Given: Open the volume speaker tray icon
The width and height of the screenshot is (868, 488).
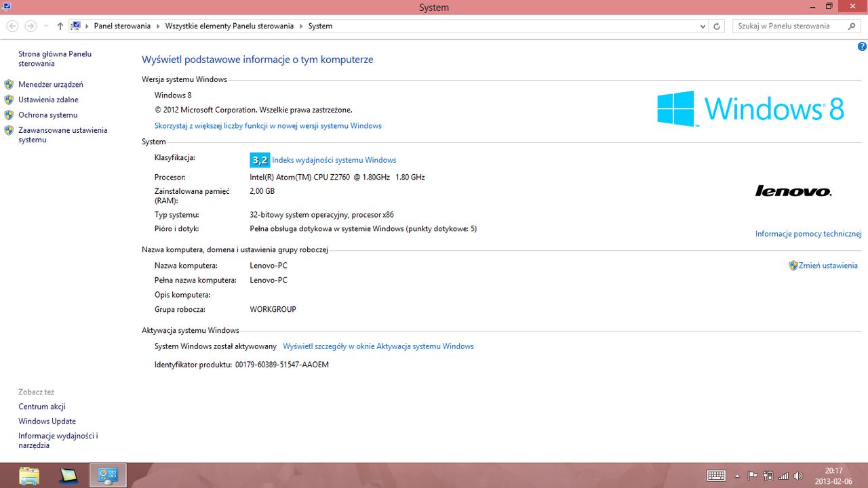Looking at the screenshot, I should [x=799, y=476].
